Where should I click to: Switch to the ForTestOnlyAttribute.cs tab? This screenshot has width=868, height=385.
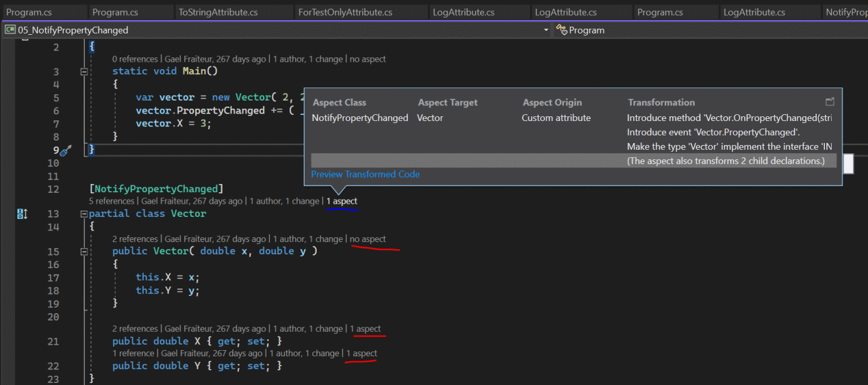pos(345,12)
